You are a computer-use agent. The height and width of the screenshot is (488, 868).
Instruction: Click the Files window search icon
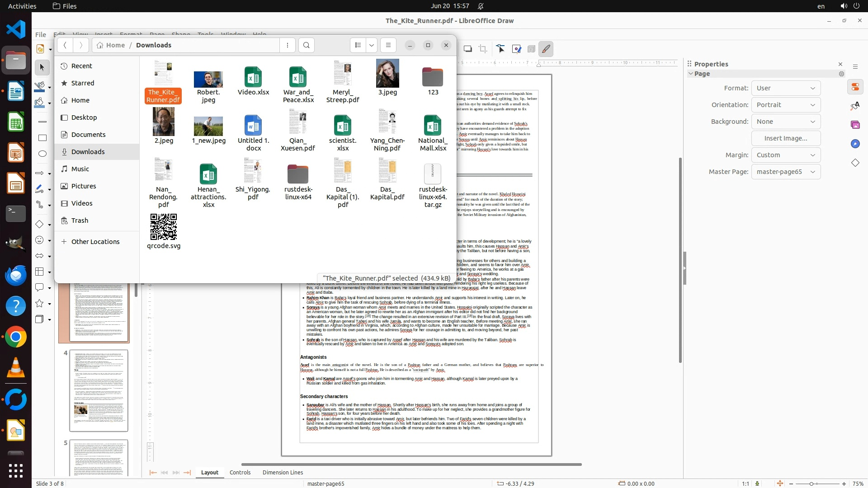[307, 45]
